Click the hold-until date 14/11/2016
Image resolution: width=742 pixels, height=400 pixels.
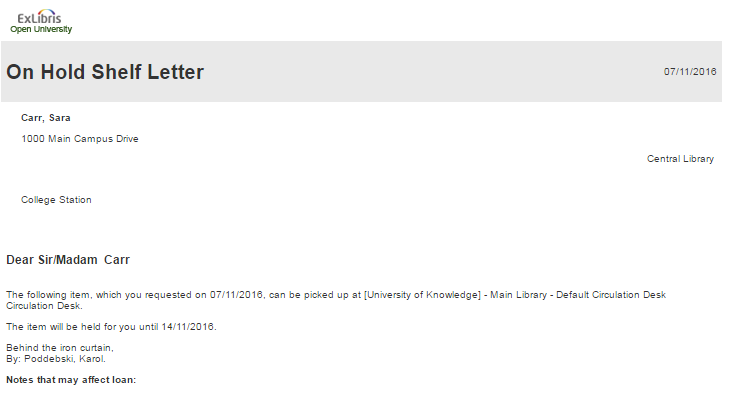(187, 327)
